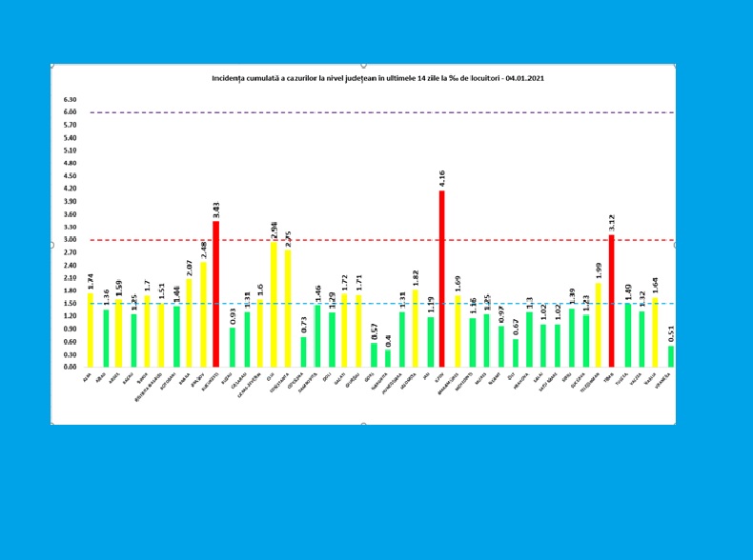Click the green bar showing 0.51

click(670, 355)
